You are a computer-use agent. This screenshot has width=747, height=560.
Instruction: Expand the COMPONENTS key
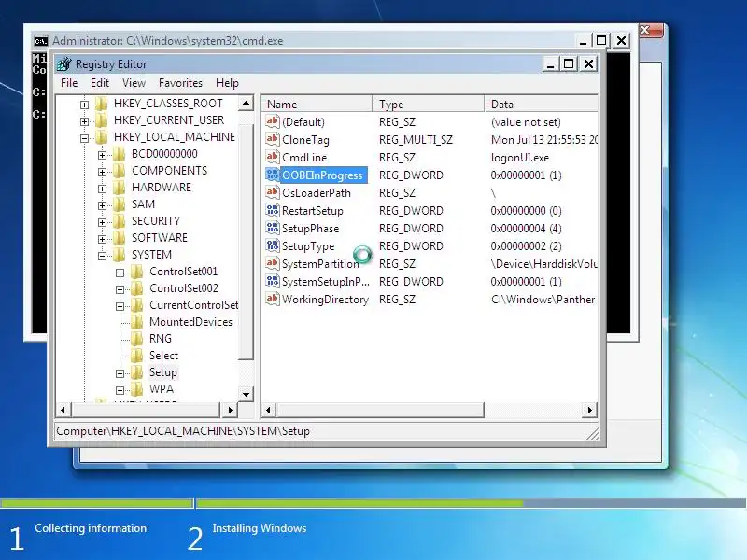pyautogui.click(x=102, y=172)
